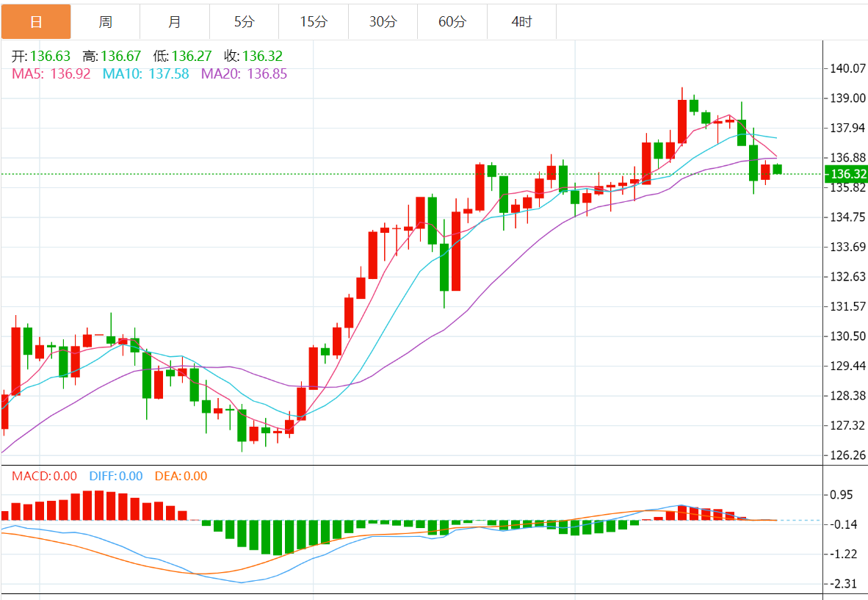Click the 139.00 price axis label
868x600 pixels.
(x=847, y=98)
